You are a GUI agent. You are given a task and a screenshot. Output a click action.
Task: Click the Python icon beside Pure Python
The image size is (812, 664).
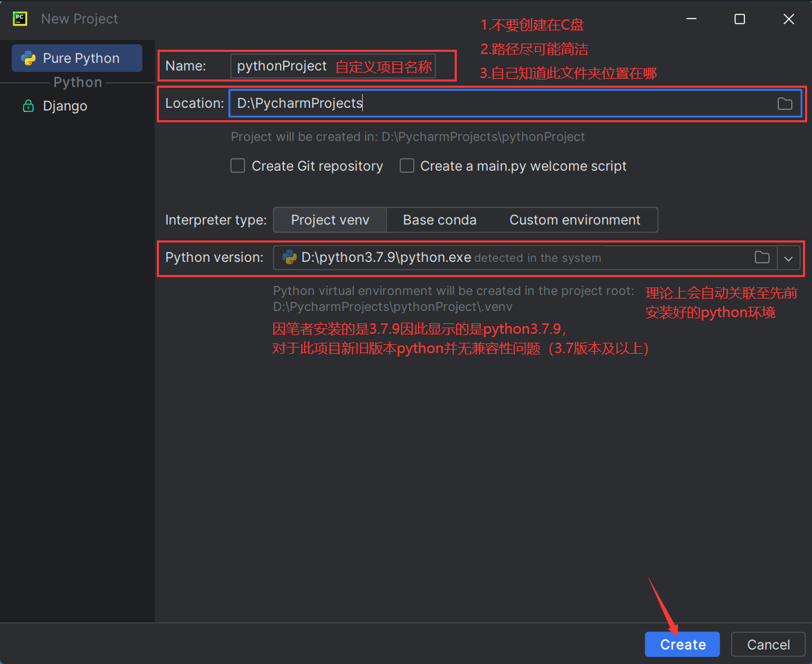click(x=29, y=59)
